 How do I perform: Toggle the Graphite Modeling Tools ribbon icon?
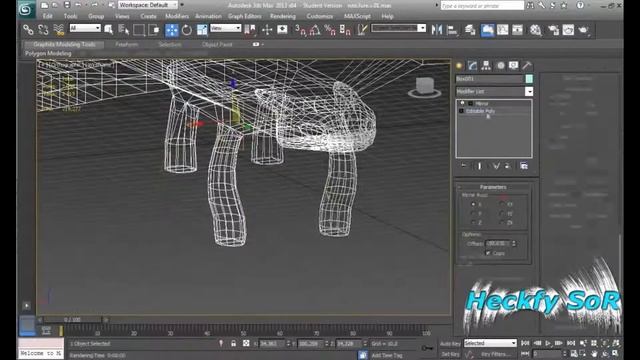pos(487,30)
